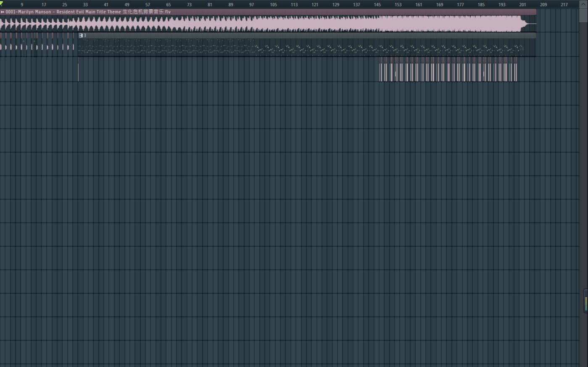Screen dimensions: 588x367
Task: Move playhead to bar 129 on the ruler
Action: pos(336,5)
